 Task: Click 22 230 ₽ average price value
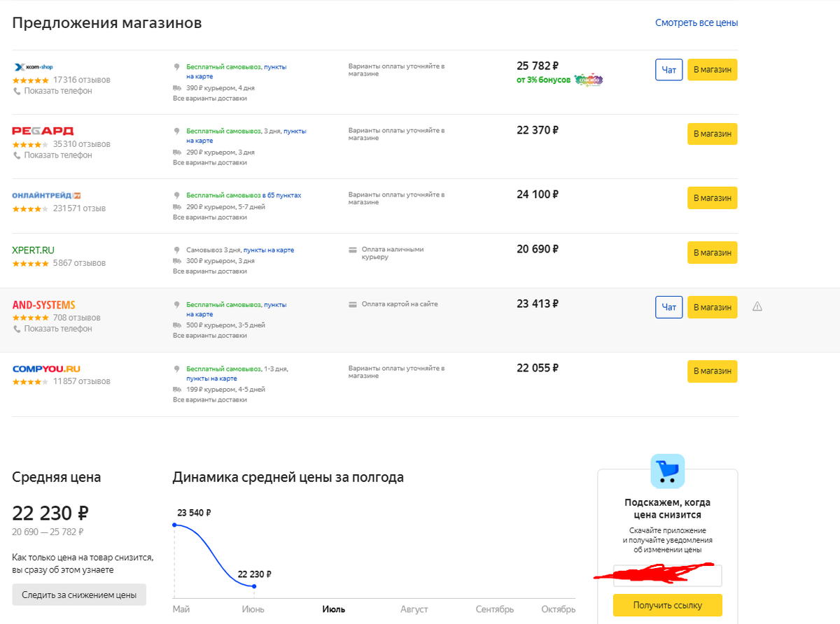[x=50, y=513]
